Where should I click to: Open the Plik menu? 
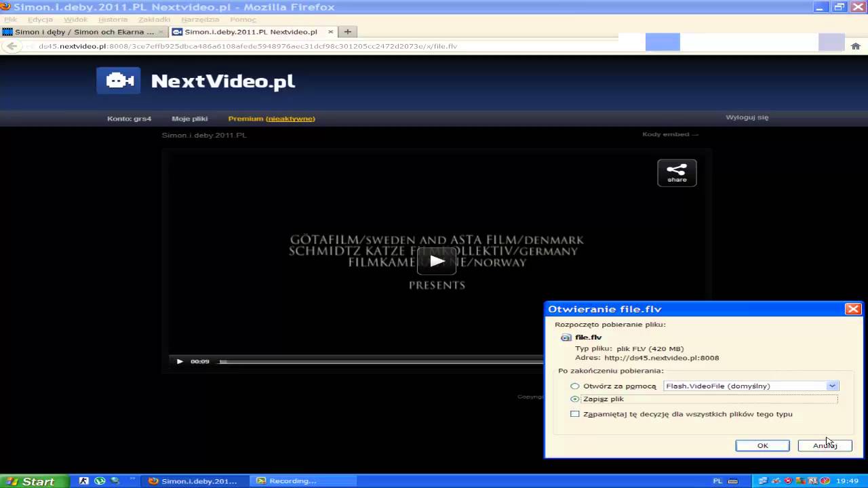pyautogui.click(x=10, y=20)
